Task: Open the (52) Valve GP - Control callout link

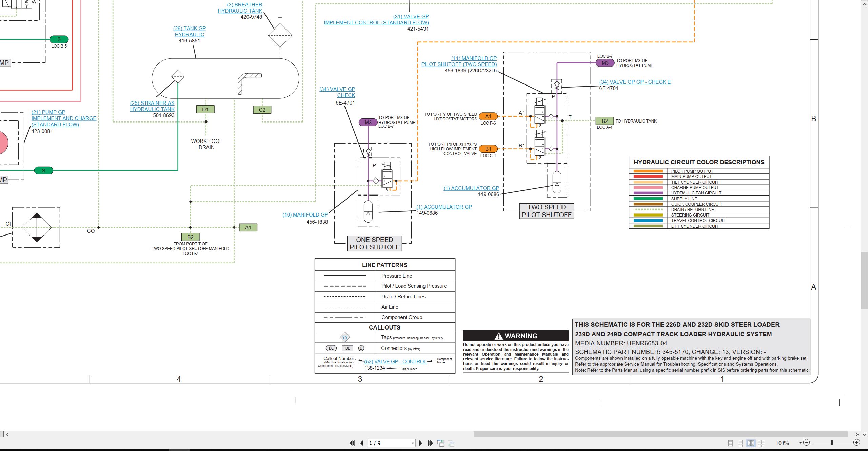Action: (395, 362)
